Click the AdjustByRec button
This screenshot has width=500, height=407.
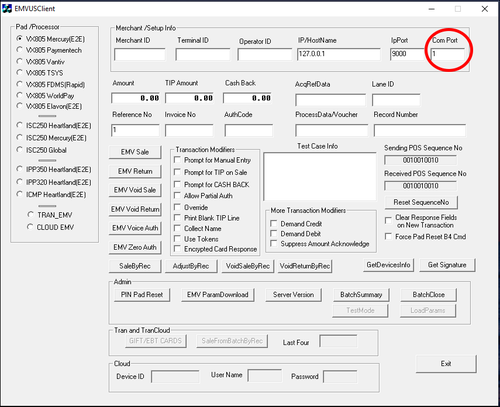(191, 266)
